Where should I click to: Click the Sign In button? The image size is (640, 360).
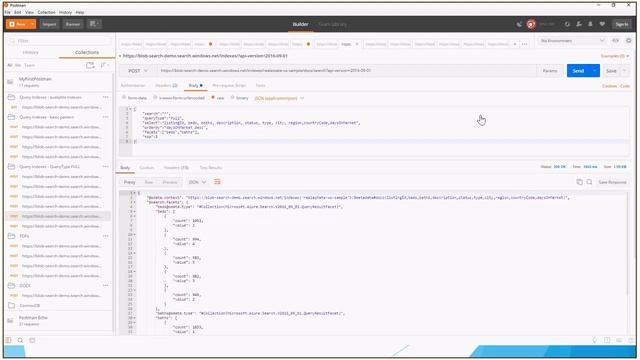[x=622, y=24]
